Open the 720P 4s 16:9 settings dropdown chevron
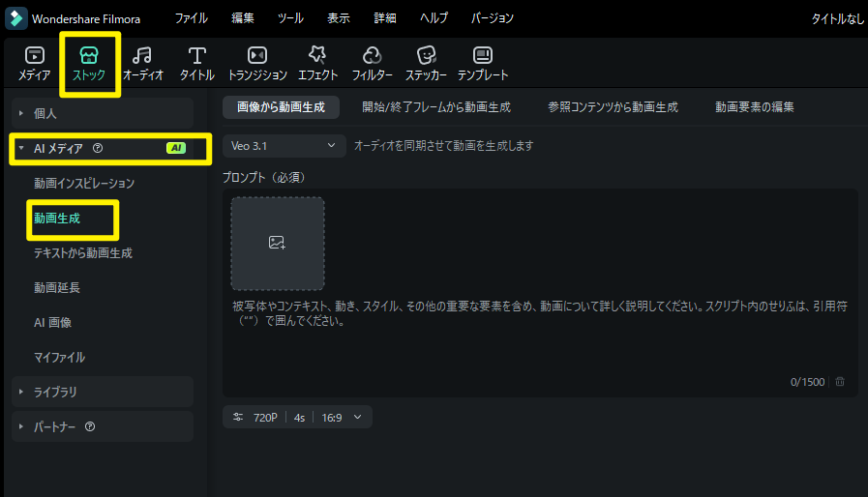 [x=358, y=417]
